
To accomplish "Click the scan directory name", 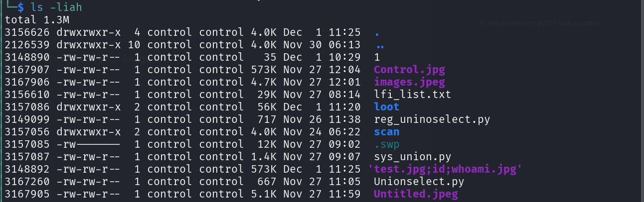I will coord(387,132).
